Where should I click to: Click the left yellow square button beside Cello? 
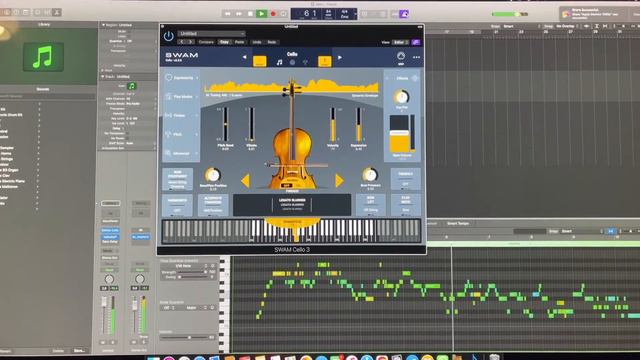coord(260,61)
